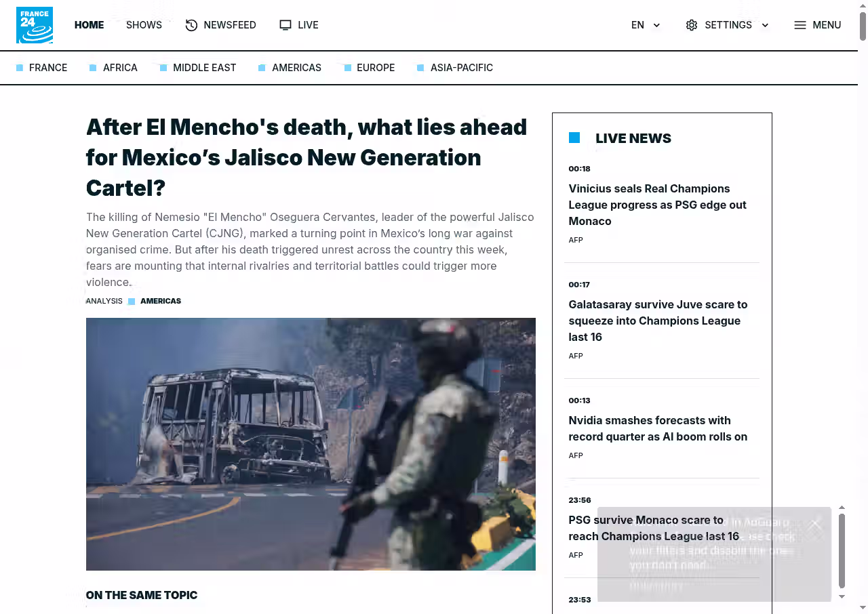
Task: Open Galatasaray survive Juve scare article
Action: pyautogui.click(x=658, y=321)
